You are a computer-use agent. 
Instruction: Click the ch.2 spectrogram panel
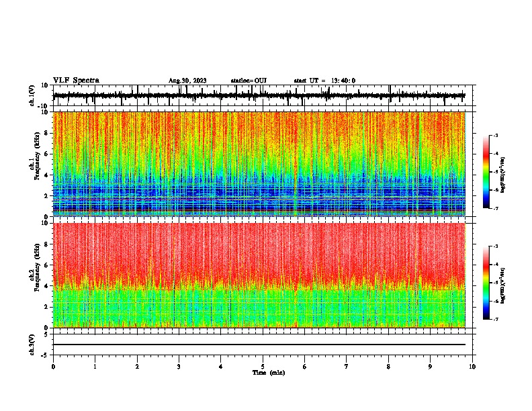259,275
